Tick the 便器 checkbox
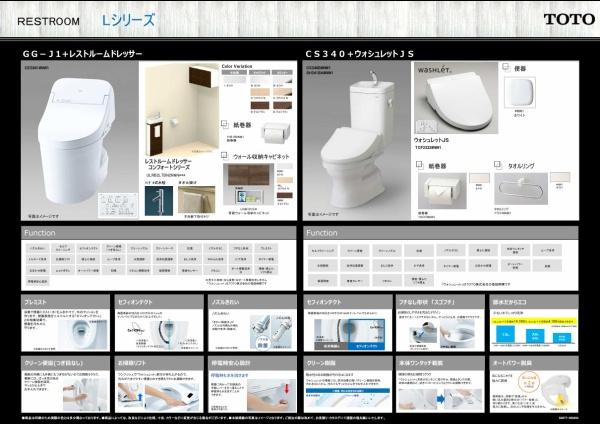Viewport: 600px width, 424px height. [506, 67]
